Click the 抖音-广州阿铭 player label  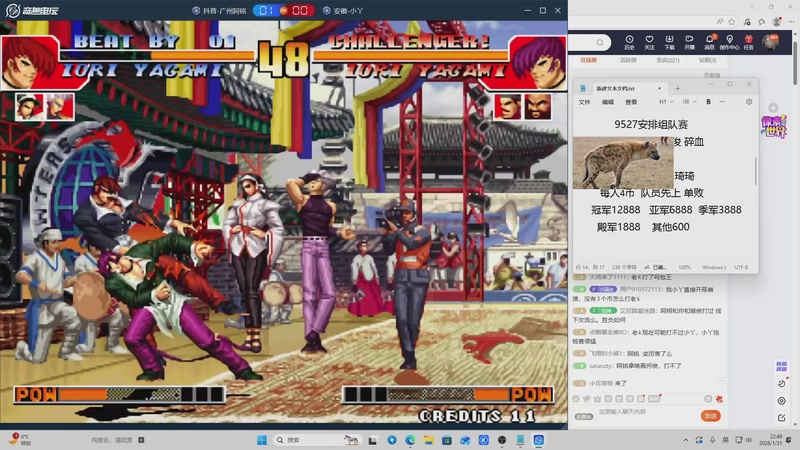point(219,10)
